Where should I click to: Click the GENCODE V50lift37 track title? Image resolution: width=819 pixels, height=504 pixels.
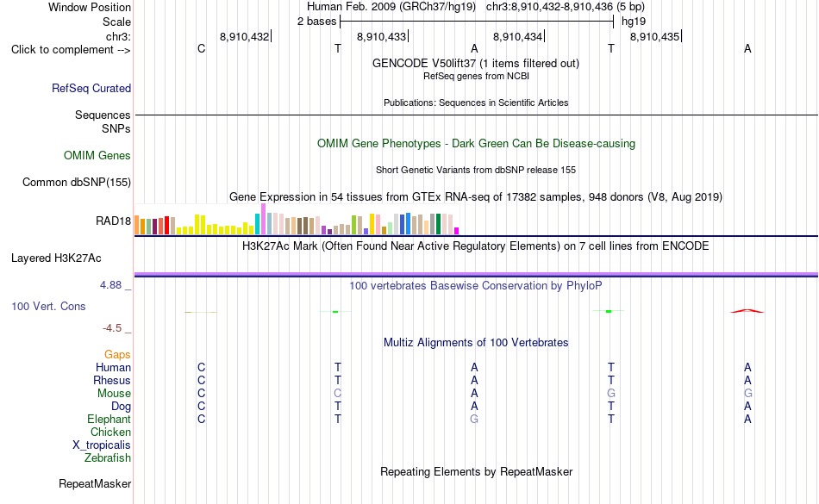[475, 63]
